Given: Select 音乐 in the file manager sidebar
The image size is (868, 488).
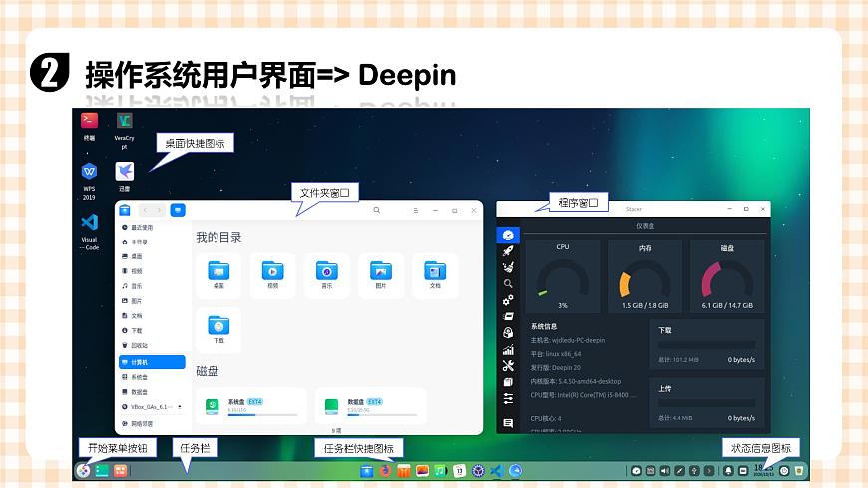Looking at the screenshot, I should click(153, 286).
